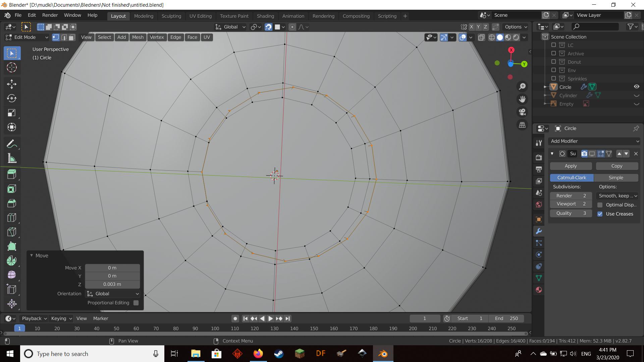The width and height of the screenshot is (644, 362).
Task: Activate the Rotate tool
Action: coord(12,99)
